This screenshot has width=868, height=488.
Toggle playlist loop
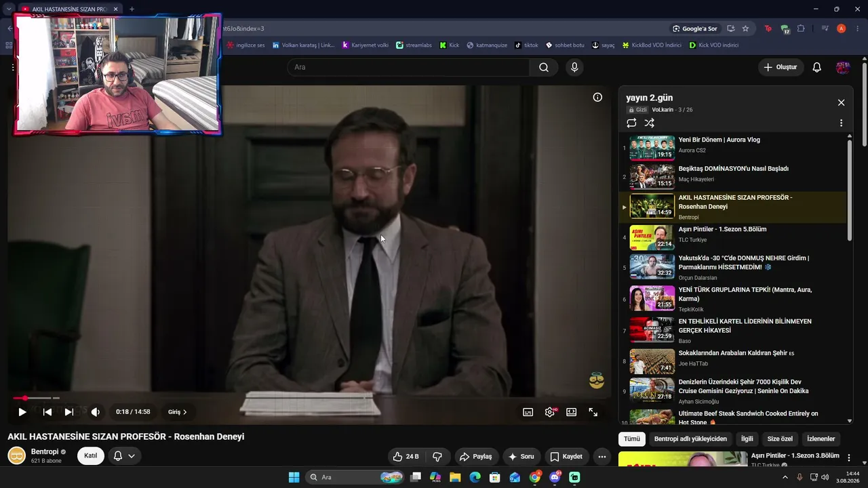pos(631,123)
